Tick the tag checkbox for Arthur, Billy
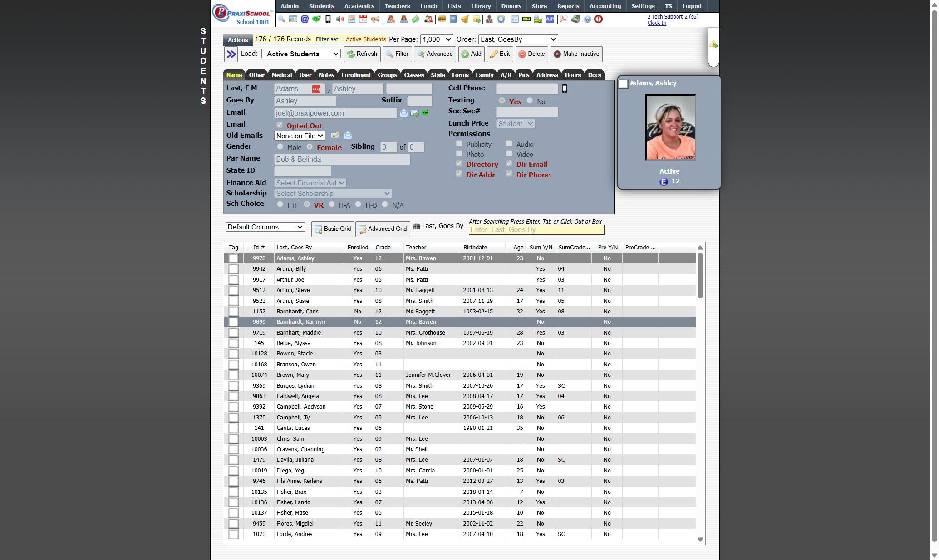This screenshot has width=939, height=560. tap(233, 269)
